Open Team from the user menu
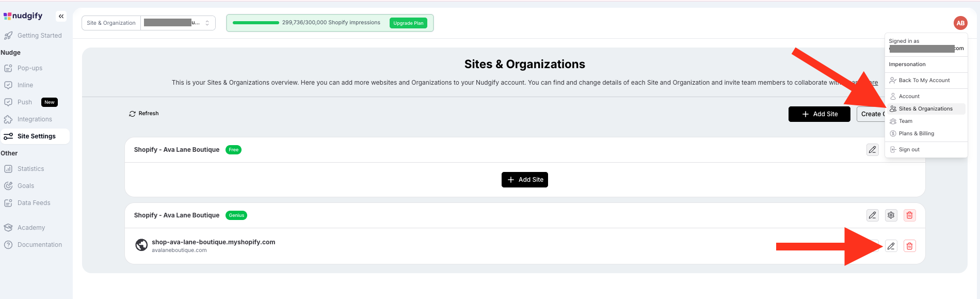Screen dimensions: 980x299 click(x=926, y=121)
